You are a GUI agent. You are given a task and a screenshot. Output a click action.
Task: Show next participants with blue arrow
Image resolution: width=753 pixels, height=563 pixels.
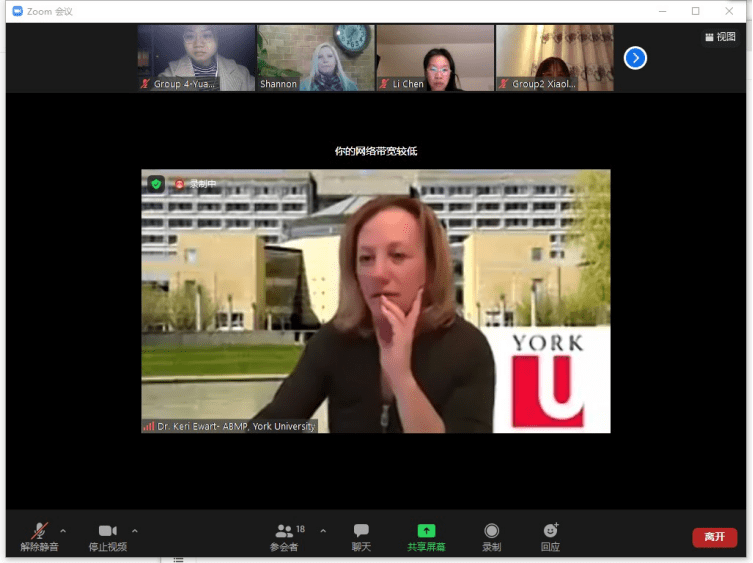[x=635, y=58]
